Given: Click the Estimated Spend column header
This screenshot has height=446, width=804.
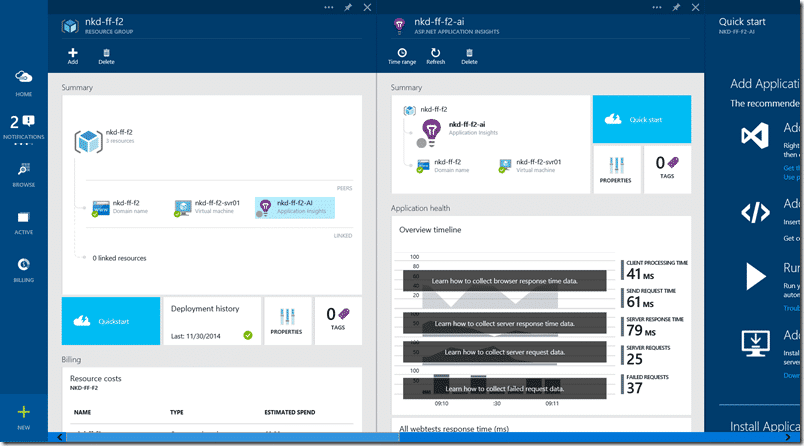Looking at the screenshot, I should (x=290, y=412).
